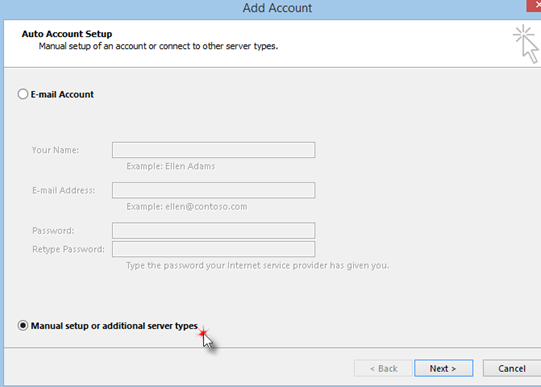Image resolution: width=541 pixels, height=387 pixels.
Task: Click the Next > button
Action: coord(443,368)
